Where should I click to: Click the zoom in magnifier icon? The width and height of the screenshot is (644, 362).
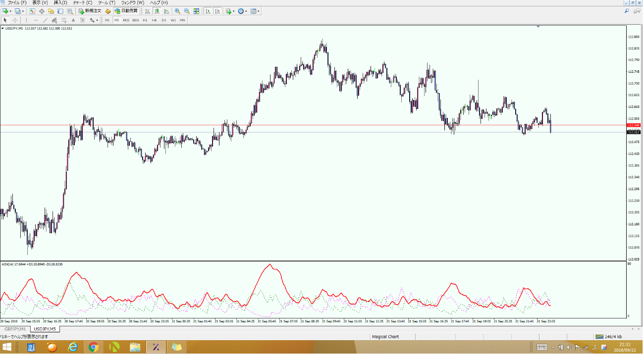click(177, 11)
